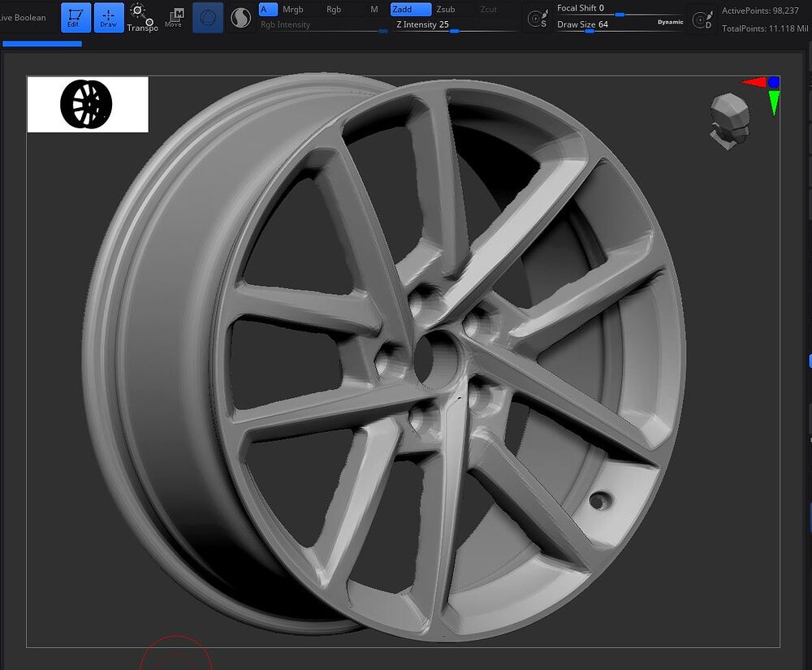Select the Zcut mode

(x=488, y=9)
